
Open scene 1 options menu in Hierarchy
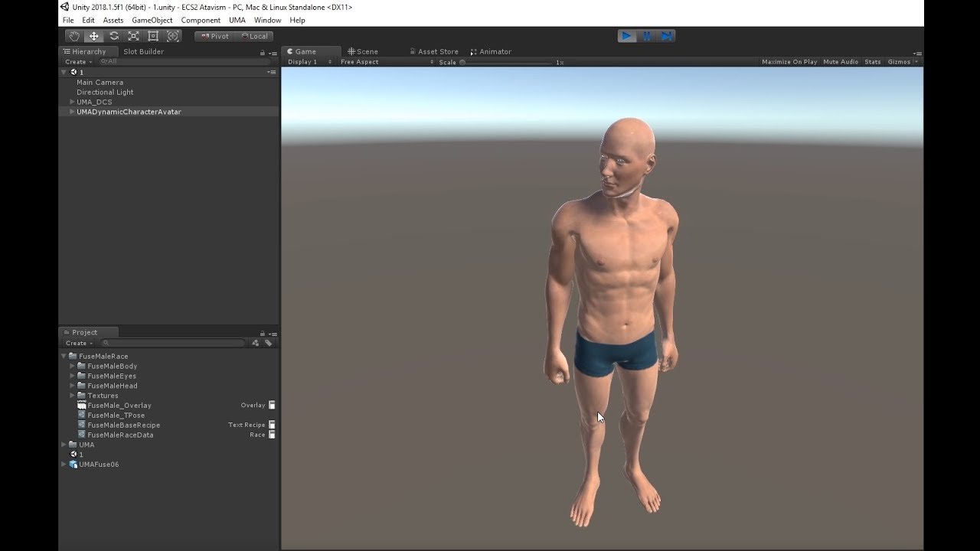pyautogui.click(x=271, y=72)
